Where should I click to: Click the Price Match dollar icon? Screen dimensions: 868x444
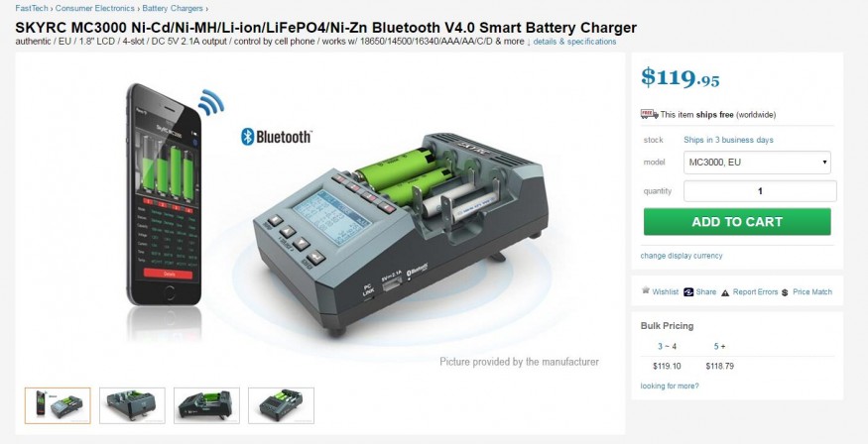pyautogui.click(x=785, y=292)
